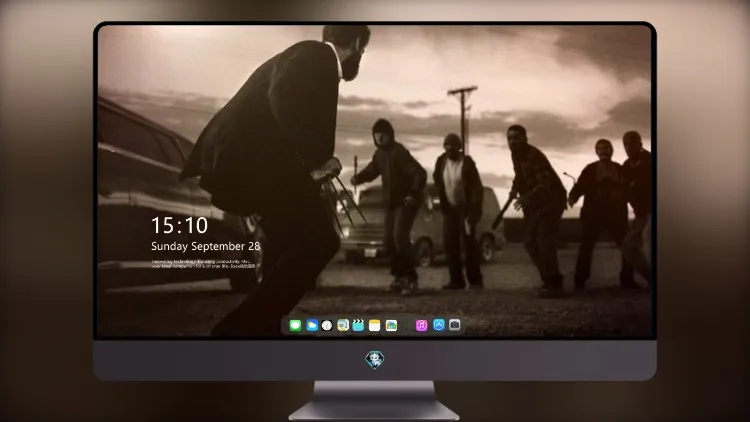
Task: Open the photo gallery app in dock
Action: pyautogui.click(x=391, y=325)
